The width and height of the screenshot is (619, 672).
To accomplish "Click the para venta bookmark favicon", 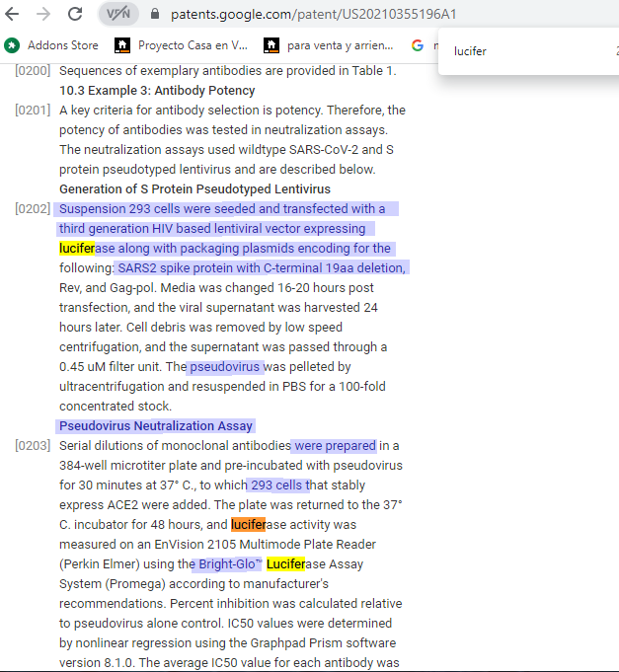I will tap(271, 45).
